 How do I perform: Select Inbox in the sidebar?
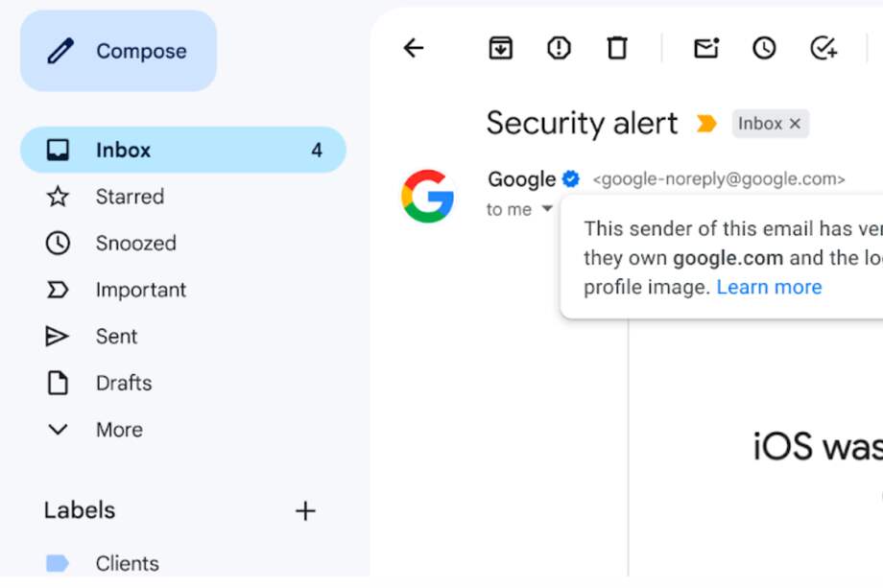[x=123, y=150]
